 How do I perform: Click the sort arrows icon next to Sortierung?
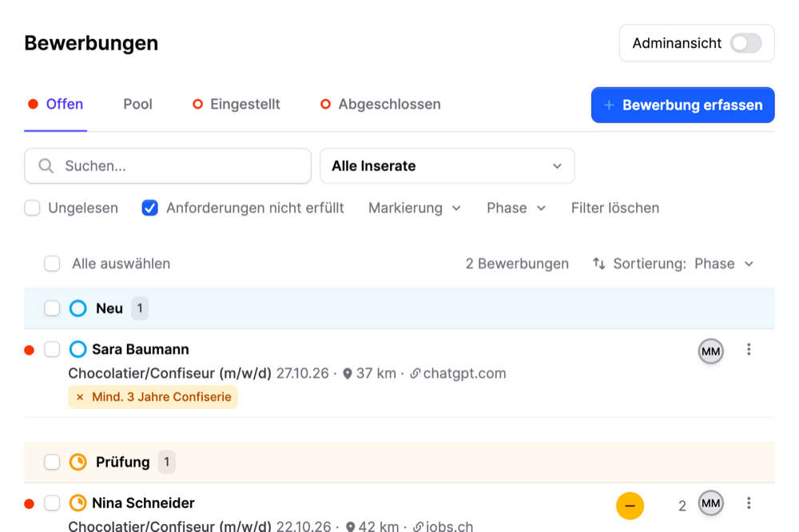598,264
